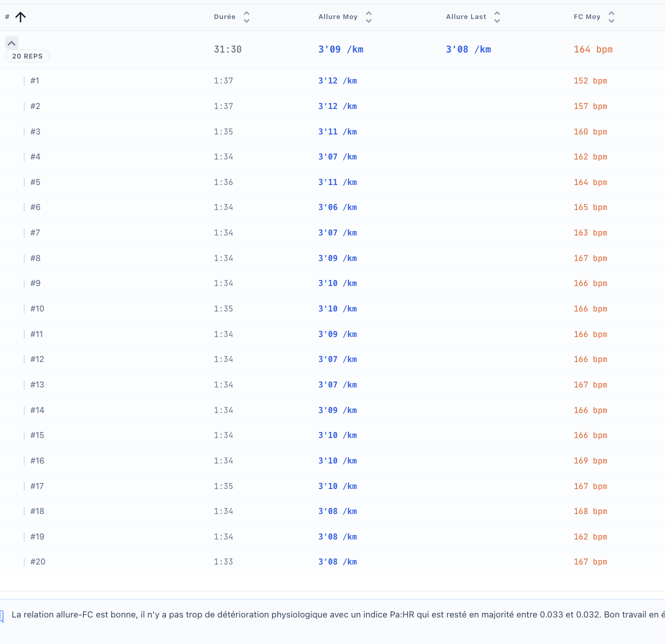Click the summary heart rate 164 bpm

pyautogui.click(x=593, y=49)
